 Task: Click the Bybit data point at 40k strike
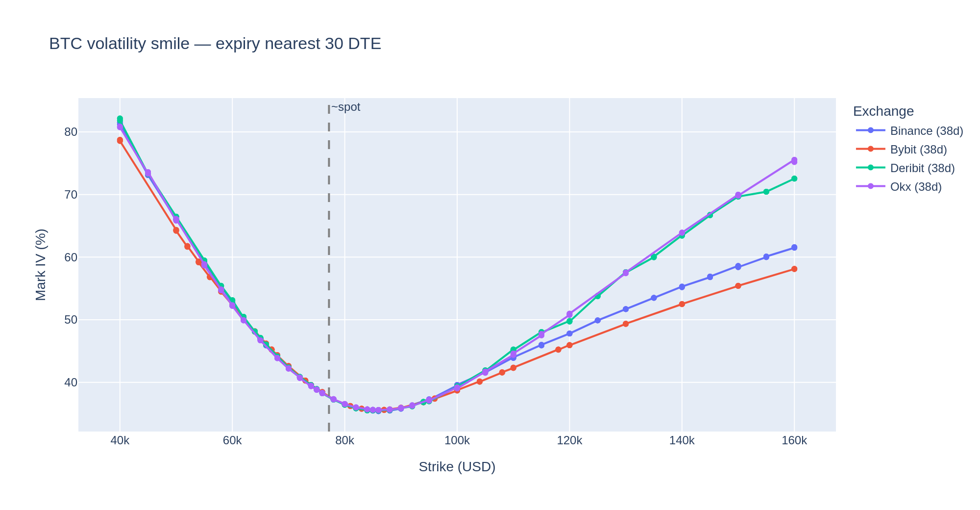(x=120, y=140)
